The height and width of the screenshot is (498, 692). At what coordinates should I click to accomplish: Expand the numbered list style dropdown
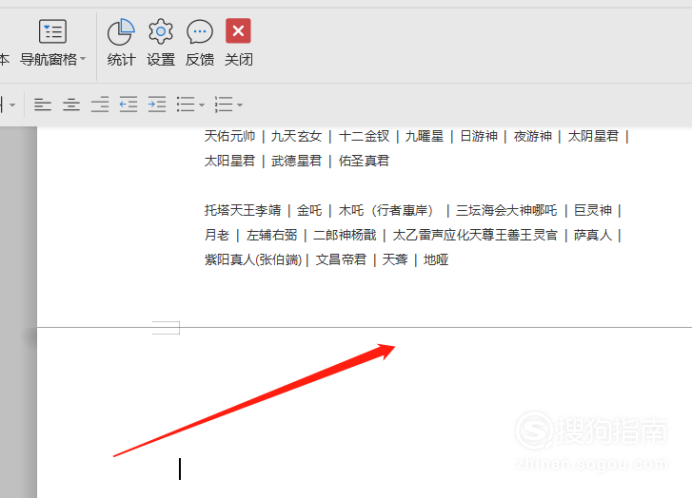[240, 105]
